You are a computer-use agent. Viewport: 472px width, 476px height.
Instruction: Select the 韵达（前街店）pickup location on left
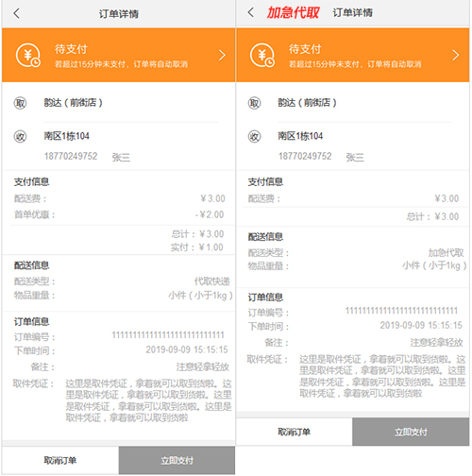click(x=73, y=103)
